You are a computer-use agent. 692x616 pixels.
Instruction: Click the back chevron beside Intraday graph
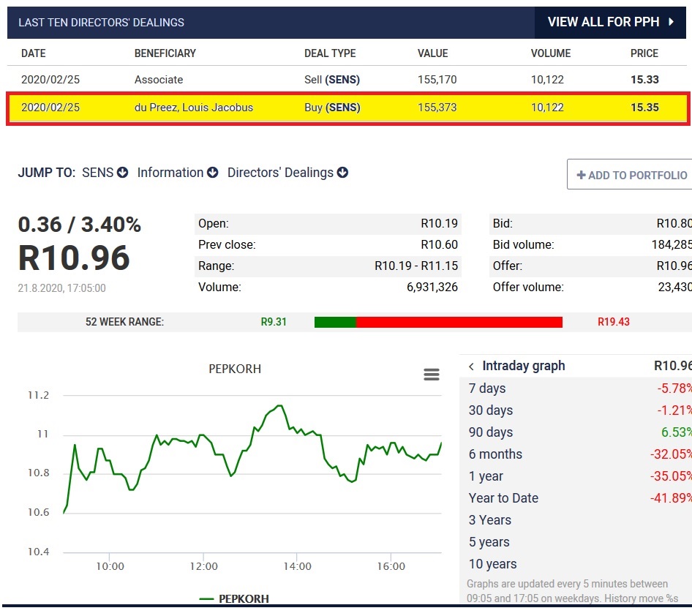470,365
